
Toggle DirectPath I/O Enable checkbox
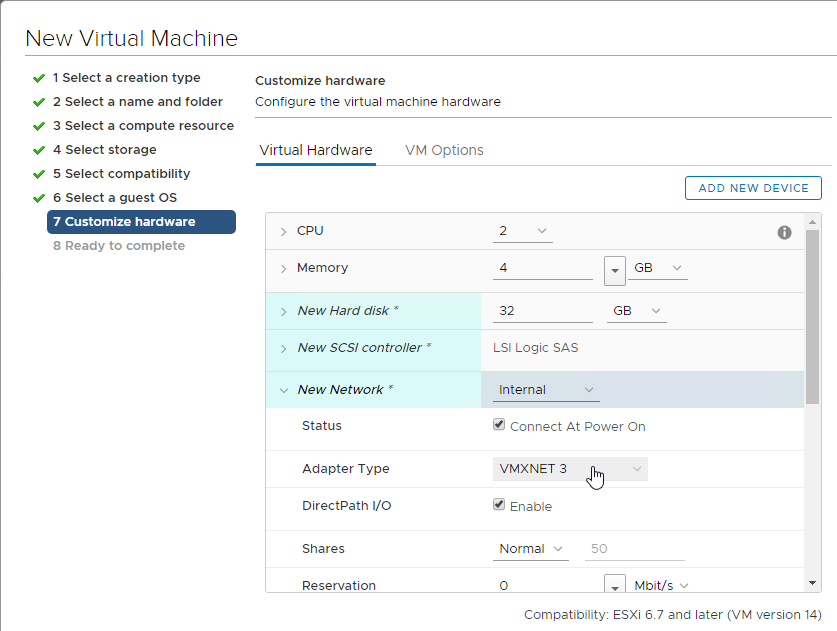pyautogui.click(x=499, y=504)
